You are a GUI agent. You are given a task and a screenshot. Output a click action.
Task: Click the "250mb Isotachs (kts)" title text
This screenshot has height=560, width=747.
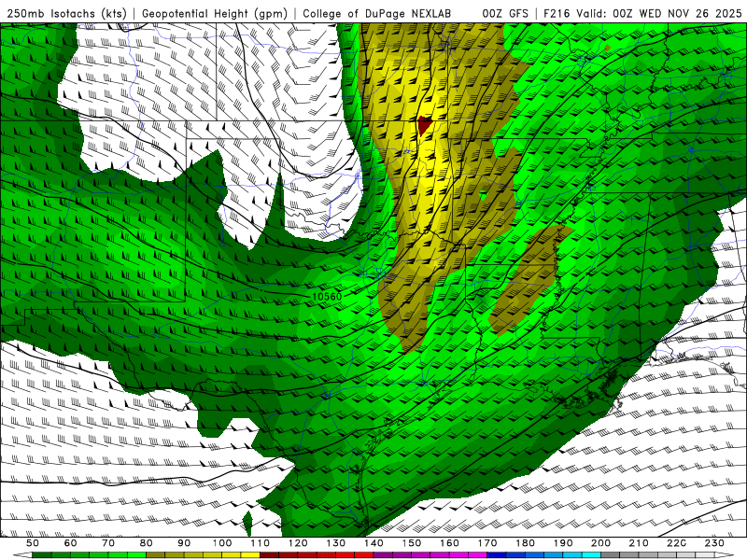66,14
